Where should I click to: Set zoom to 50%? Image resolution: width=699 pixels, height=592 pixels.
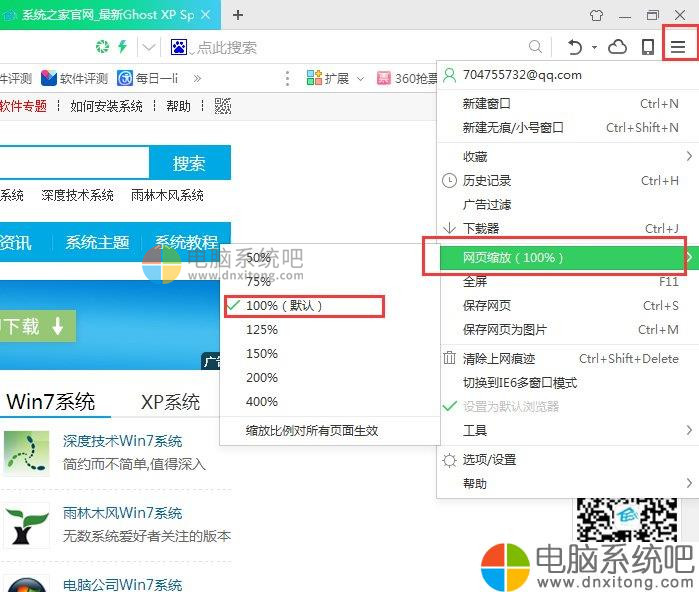[x=330, y=257]
